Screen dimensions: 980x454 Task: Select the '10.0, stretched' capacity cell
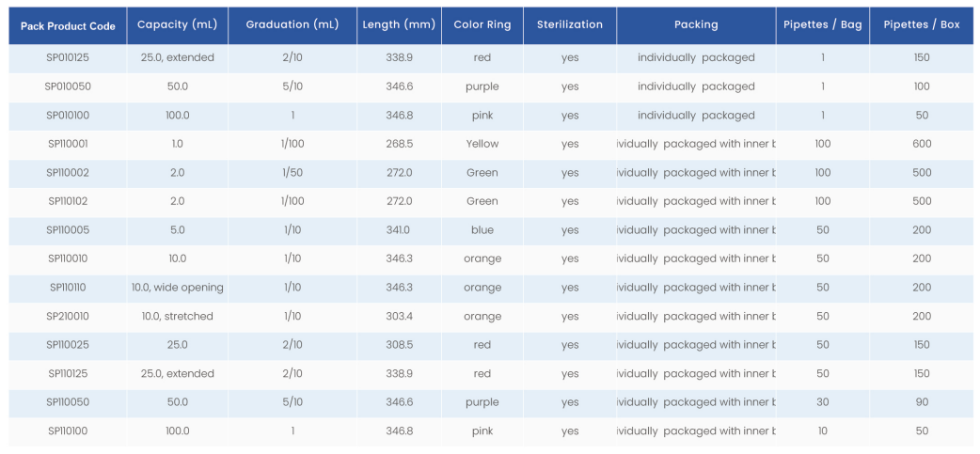click(x=177, y=316)
